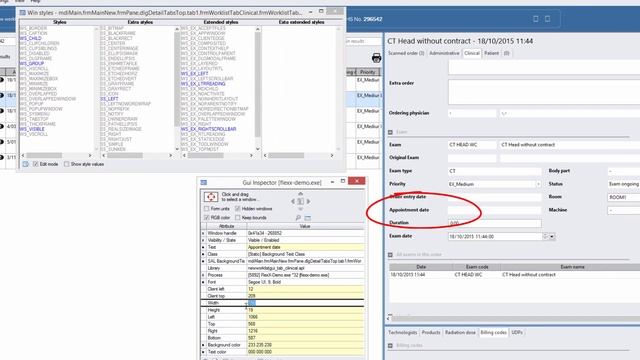Click the Gui Inspector target crosshair icon
Image resolution: width=640 pixels, height=360 pixels.
pos(211,197)
